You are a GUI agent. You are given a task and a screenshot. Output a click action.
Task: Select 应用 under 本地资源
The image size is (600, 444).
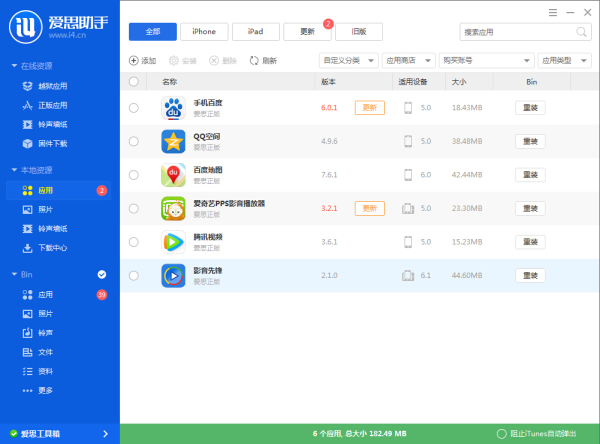59,190
